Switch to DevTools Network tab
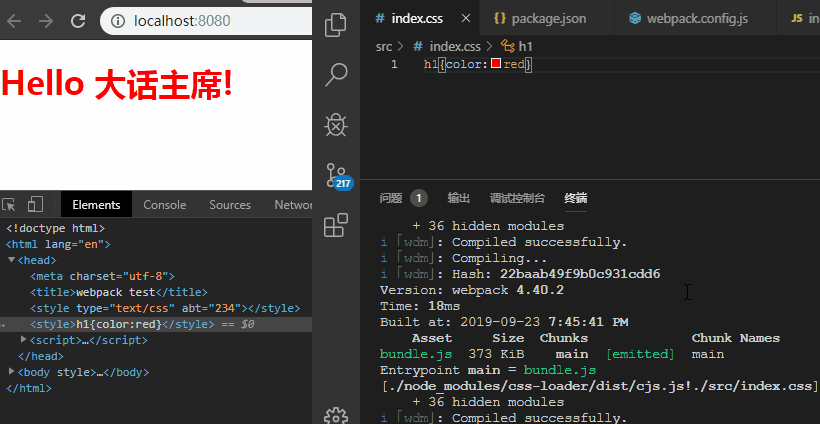 coord(293,205)
